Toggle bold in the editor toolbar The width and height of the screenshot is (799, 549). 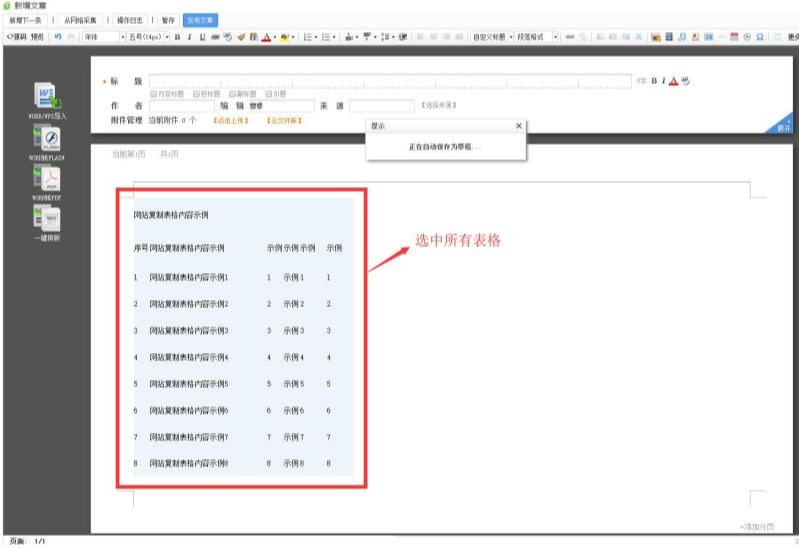[177, 37]
